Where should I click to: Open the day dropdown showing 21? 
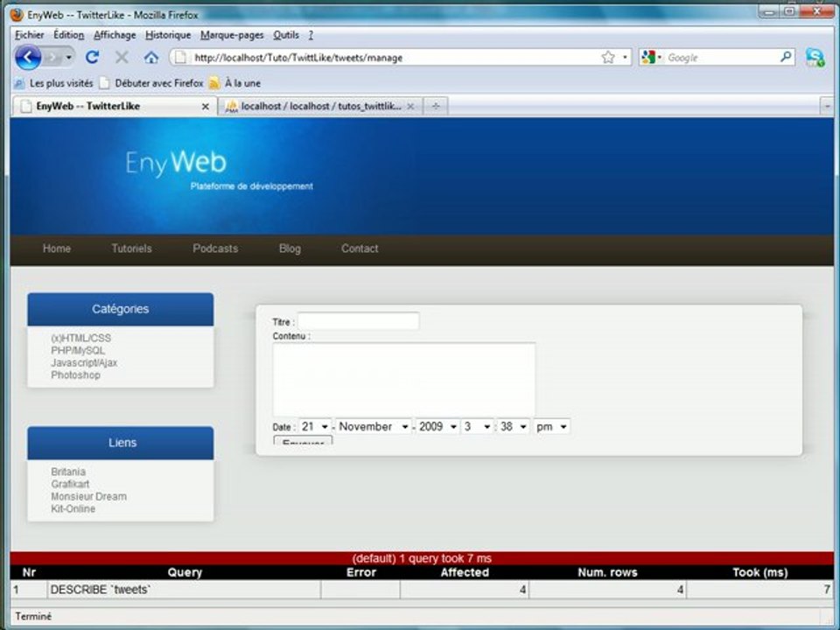(315, 426)
